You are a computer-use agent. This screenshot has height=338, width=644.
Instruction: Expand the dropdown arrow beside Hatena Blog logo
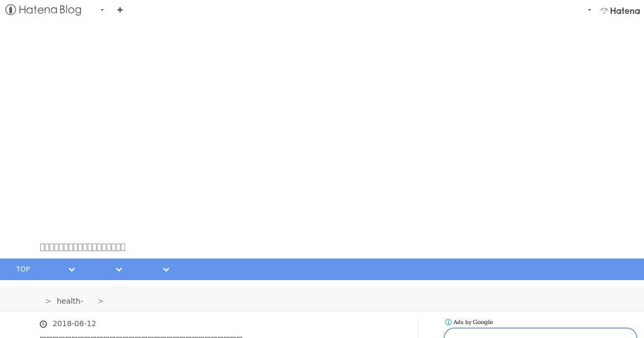click(x=102, y=10)
